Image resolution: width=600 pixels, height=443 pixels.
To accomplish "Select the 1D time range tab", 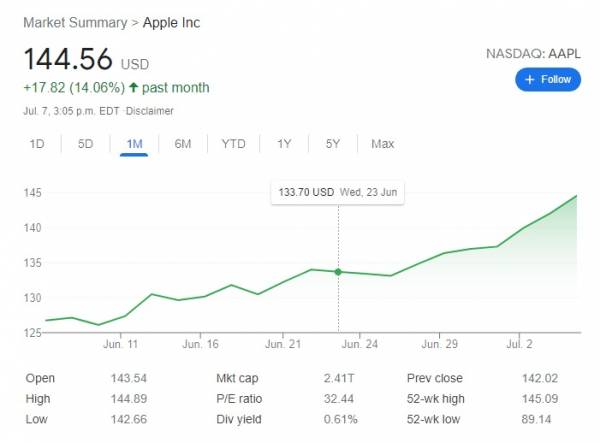I will [37, 144].
